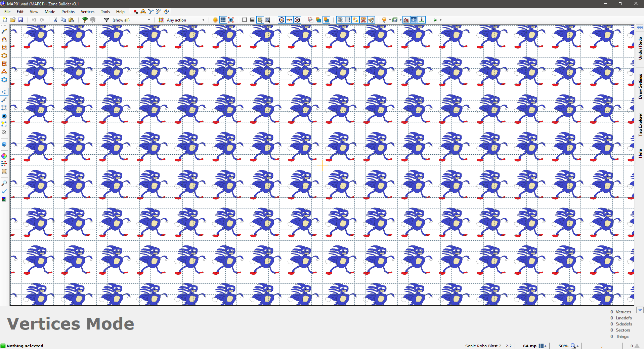Test the map with the green play button
Viewport: 644px width, 349px height.
pyautogui.click(x=435, y=20)
